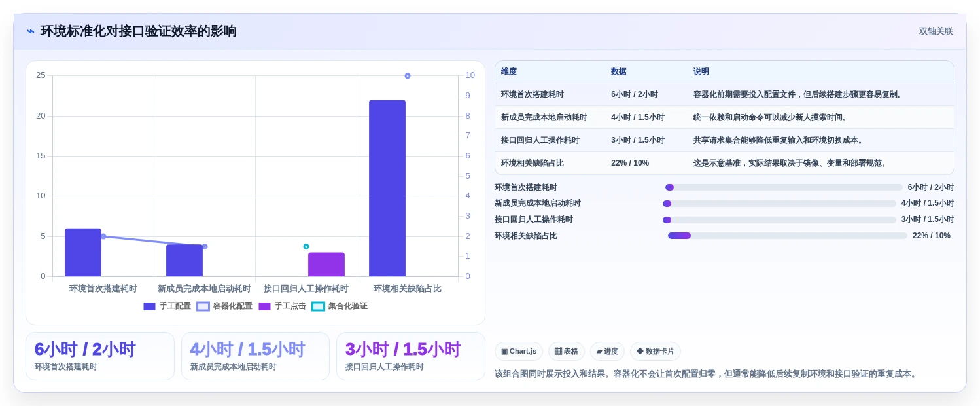Image resolution: width=980 pixels, height=406 pixels.
Task: Click the 表格 tag chip
Action: tap(567, 351)
